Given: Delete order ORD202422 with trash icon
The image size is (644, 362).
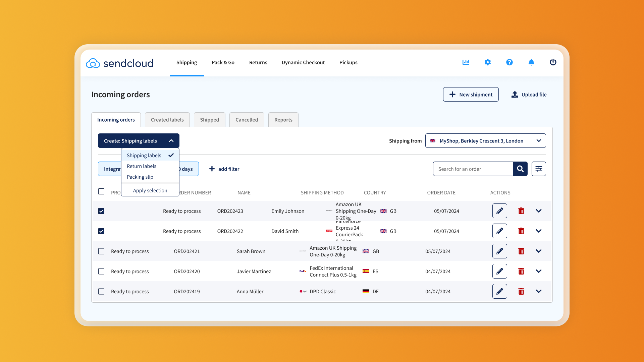Looking at the screenshot, I should 521,231.
